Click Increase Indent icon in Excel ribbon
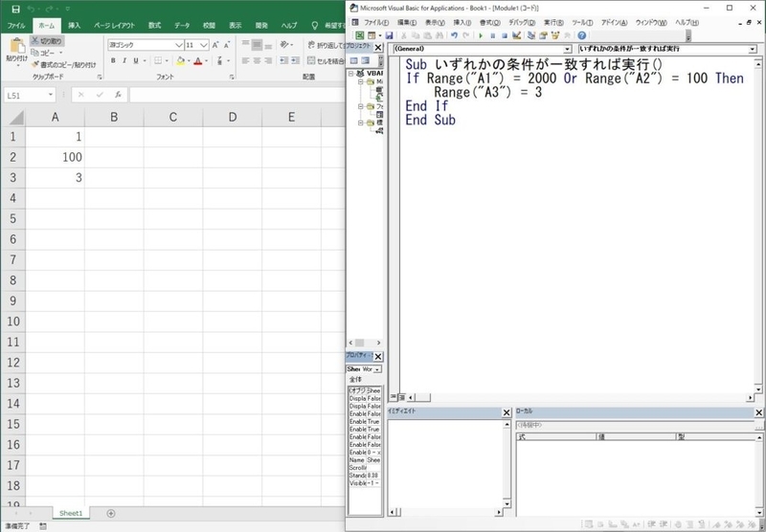The image size is (766, 532). pyautogui.click(x=295, y=60)
